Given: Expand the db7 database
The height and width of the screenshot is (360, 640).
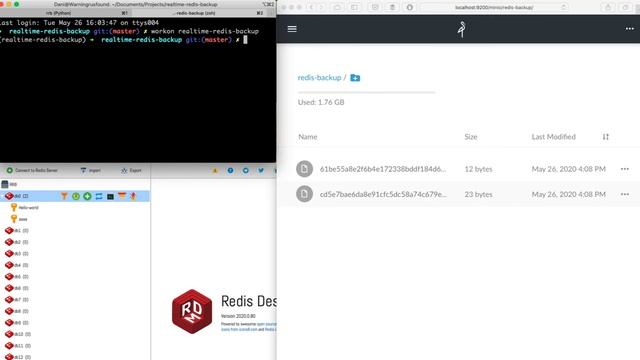Looking at the screenshot, I should click(17, 300).
